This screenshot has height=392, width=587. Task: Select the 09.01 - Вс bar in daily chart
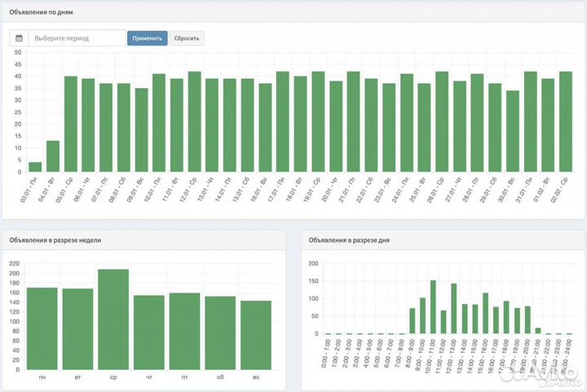(141, 130)
